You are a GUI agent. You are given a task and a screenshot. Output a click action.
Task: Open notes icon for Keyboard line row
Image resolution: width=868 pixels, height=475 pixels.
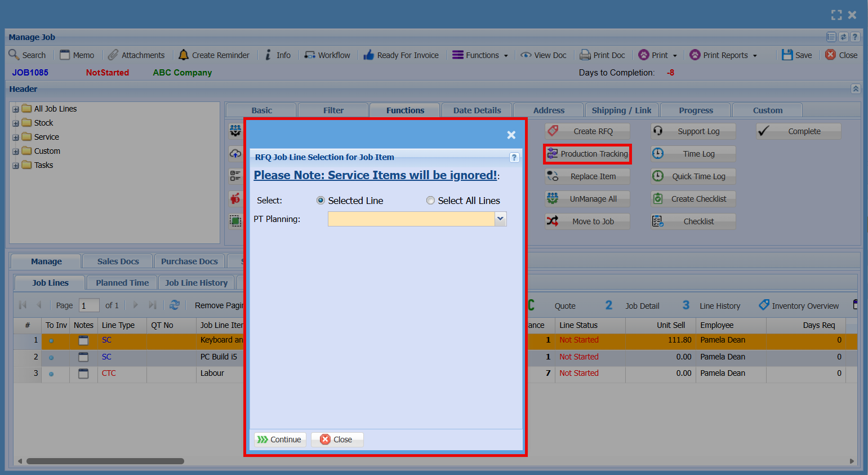(83, 340)
